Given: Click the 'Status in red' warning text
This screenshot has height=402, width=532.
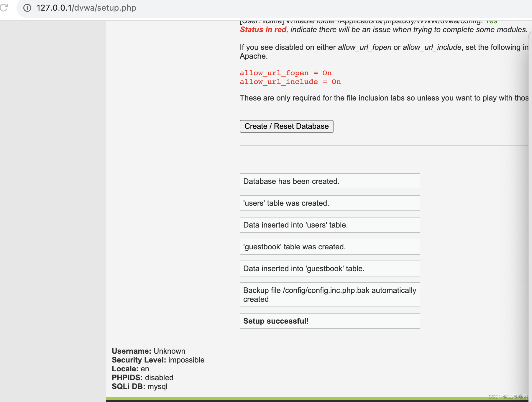Looking at the screenshot, I should 263,29.
